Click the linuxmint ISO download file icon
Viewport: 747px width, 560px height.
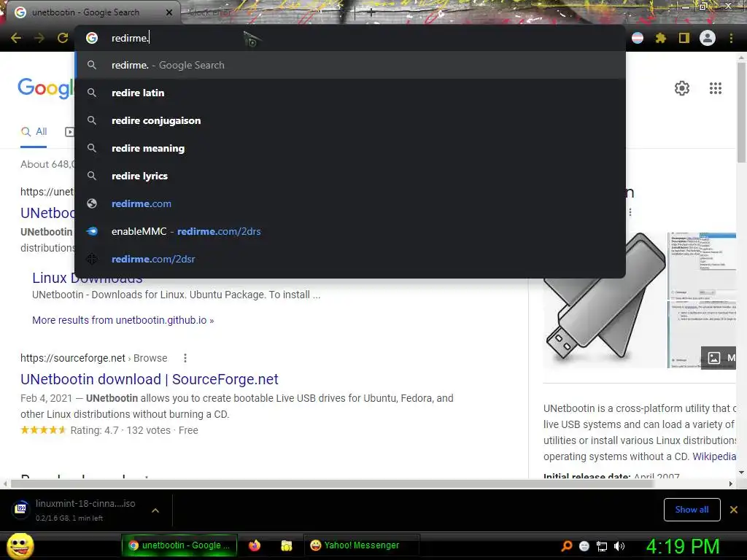[21, 508]
